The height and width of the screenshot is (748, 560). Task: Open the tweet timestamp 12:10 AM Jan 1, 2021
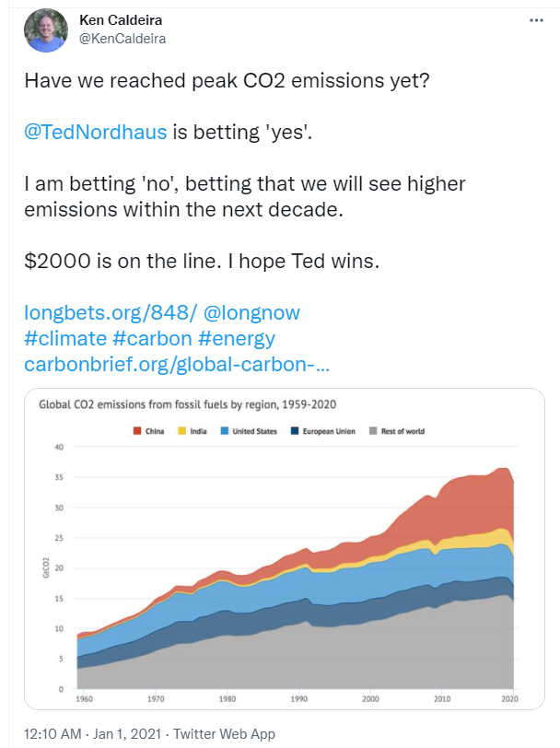coord(92,733)
